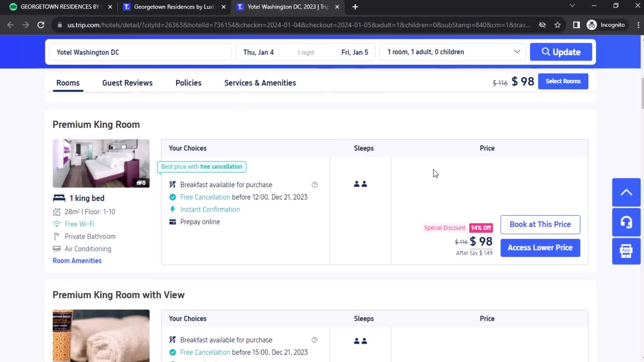Click the Book at This Price button
Screen dimensions: 644x362
pos(540,225)
